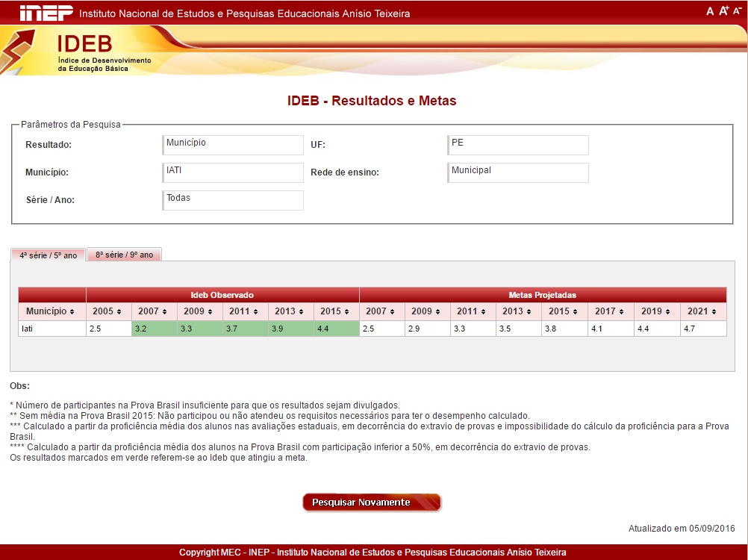Click the Metas Projetadas group header
Image resolution: width=748 pixels, height=560 pixels.
543,295
